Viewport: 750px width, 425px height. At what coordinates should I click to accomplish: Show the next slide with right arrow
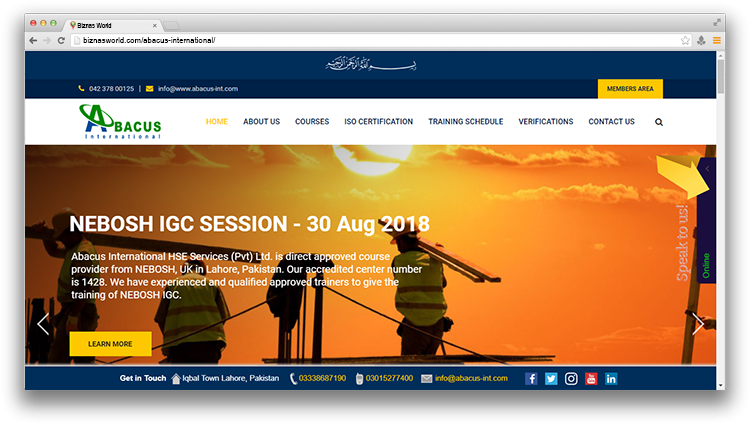[x=698, y=325]
